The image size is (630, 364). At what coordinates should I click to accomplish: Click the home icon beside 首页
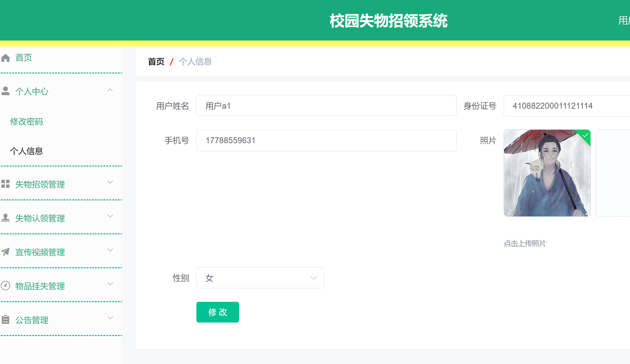6,57
